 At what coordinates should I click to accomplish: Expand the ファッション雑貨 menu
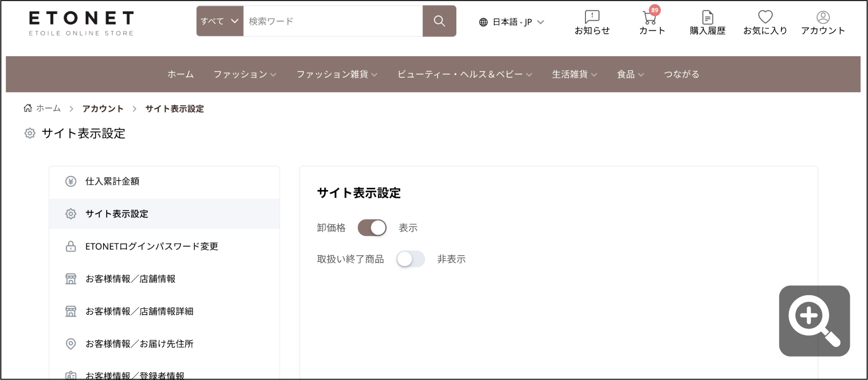[x=337, y=74]
